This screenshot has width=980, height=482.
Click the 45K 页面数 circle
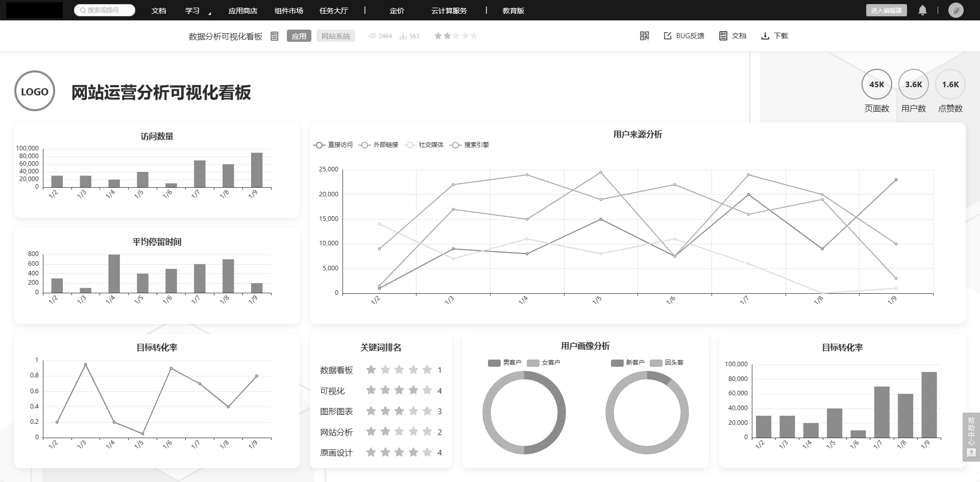pyautogui.click(x=876, y=85)
